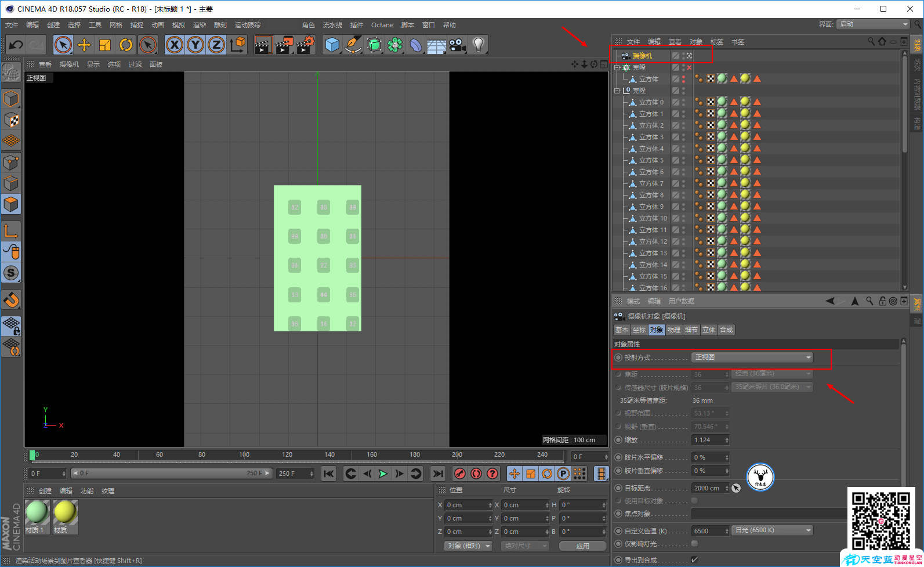The width and height of the screenshot is (924, 567).
Task: Click Make Editable icon in left palette
Action: coord(11,73)
